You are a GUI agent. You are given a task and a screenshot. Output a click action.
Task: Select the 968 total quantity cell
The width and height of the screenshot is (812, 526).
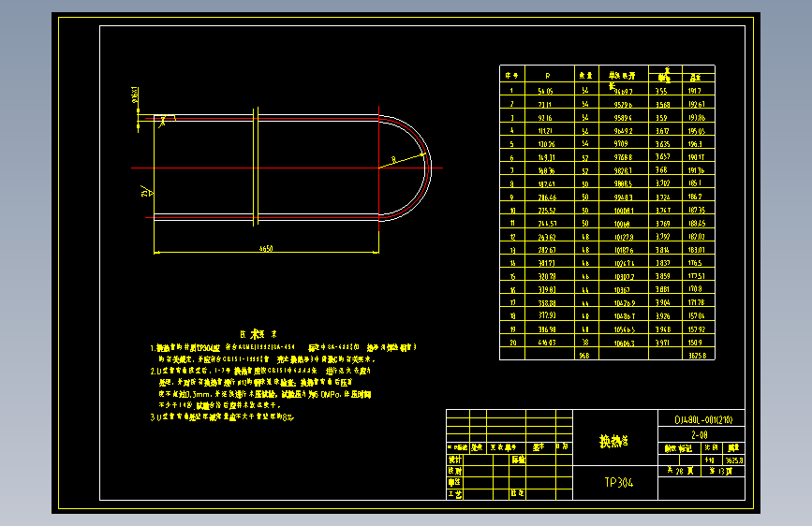tap(584, 355)
